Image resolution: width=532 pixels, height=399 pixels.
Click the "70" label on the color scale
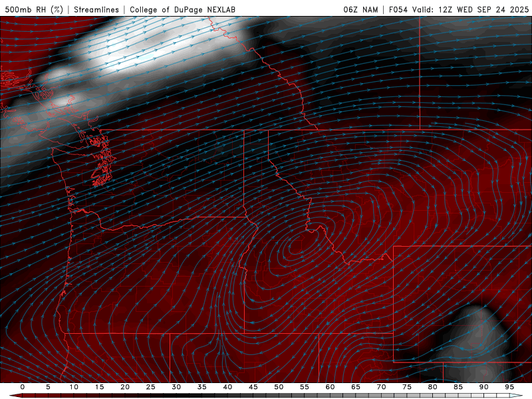[381, 387]
